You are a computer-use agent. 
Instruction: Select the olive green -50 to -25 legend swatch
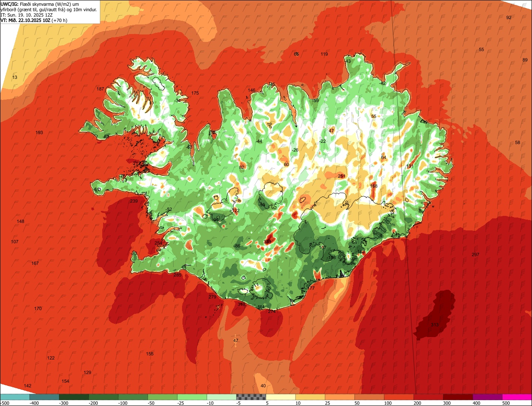[x=163, y=397]
